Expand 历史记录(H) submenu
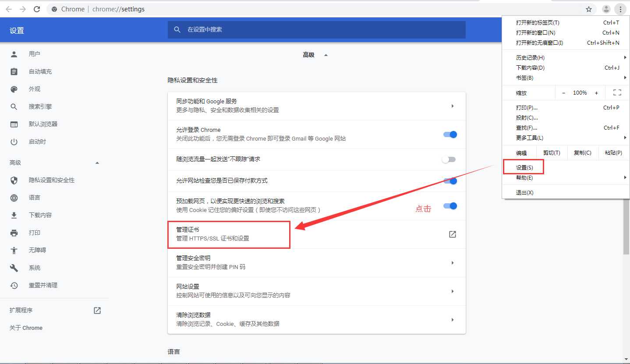630x364 pixels. [x=566, y=57]
